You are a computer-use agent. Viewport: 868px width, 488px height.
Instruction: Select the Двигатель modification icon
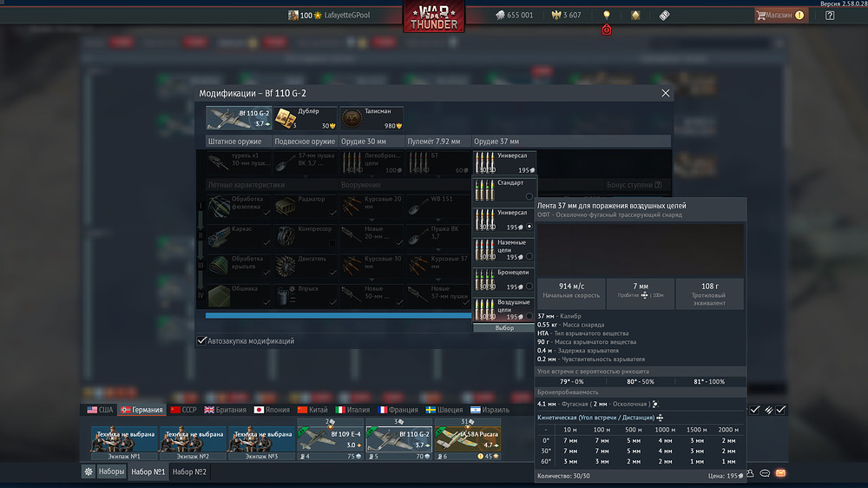(x=286, y=266)
